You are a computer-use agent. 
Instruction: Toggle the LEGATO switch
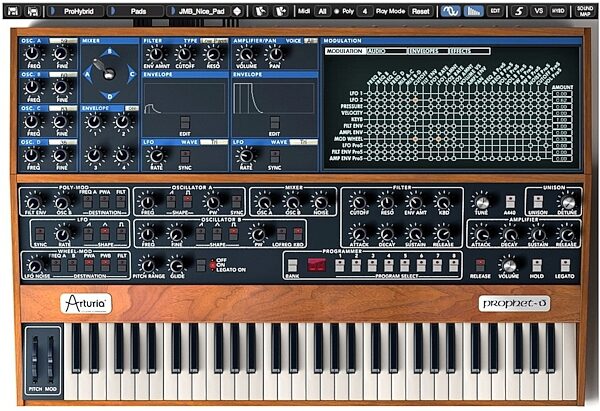click(x=565, y=265)
